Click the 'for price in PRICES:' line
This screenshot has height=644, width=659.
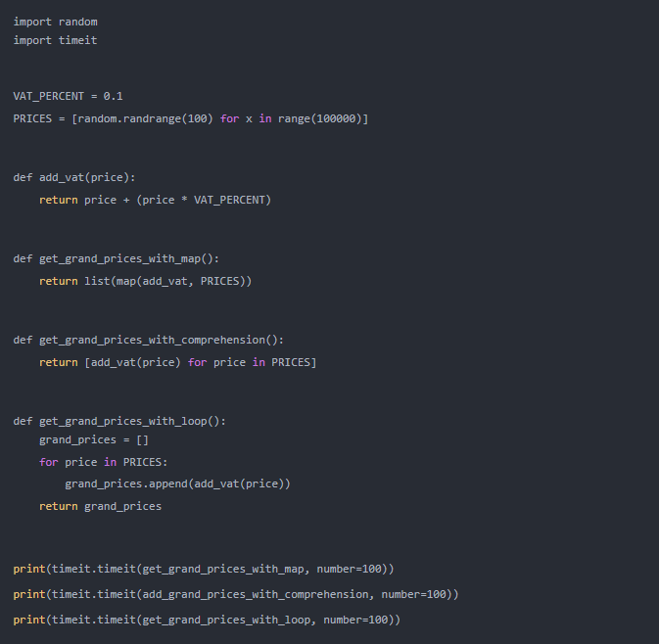104,462
